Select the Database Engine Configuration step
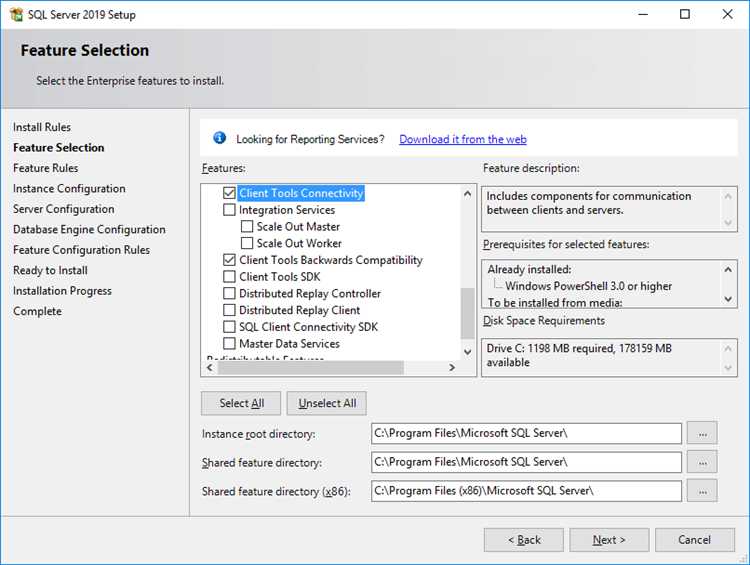The width and height of the screenshot is (750, 565). click(89, 230)
